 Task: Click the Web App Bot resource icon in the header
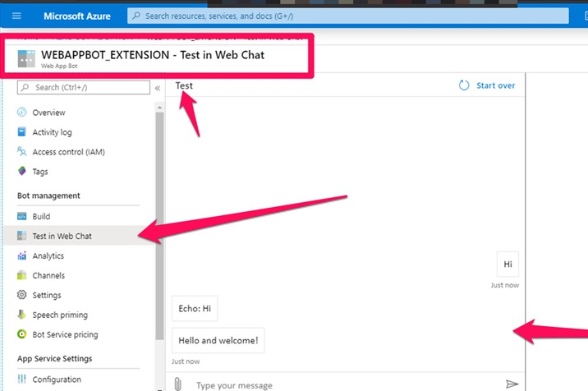tap(26, 58)
